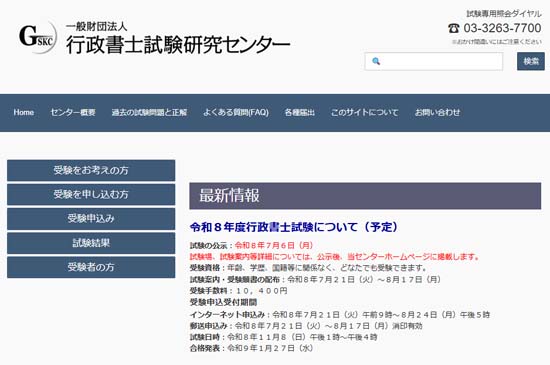Select 受験申込み sidebar button
Image resolution: width=550 pixels, height=365 pixels.
[91, 219]
